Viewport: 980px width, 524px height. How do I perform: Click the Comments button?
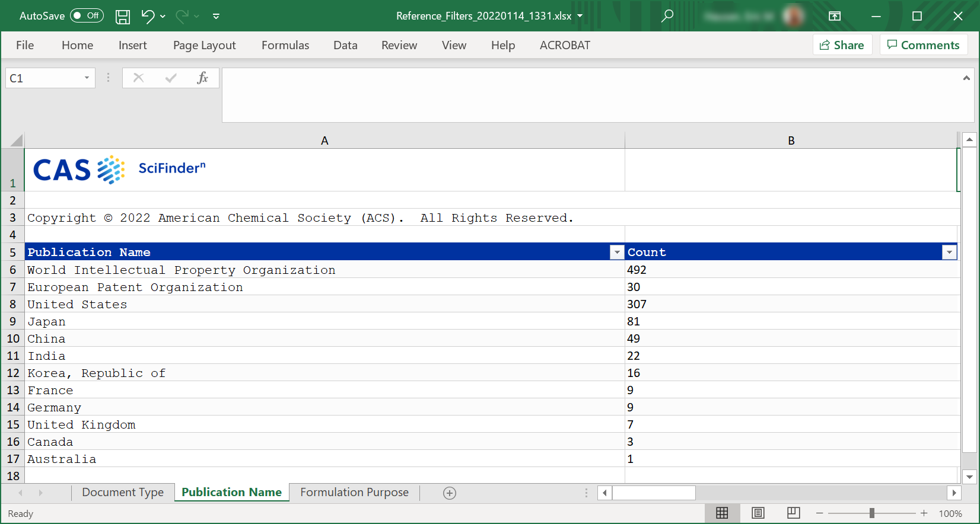tap(924, 45)
